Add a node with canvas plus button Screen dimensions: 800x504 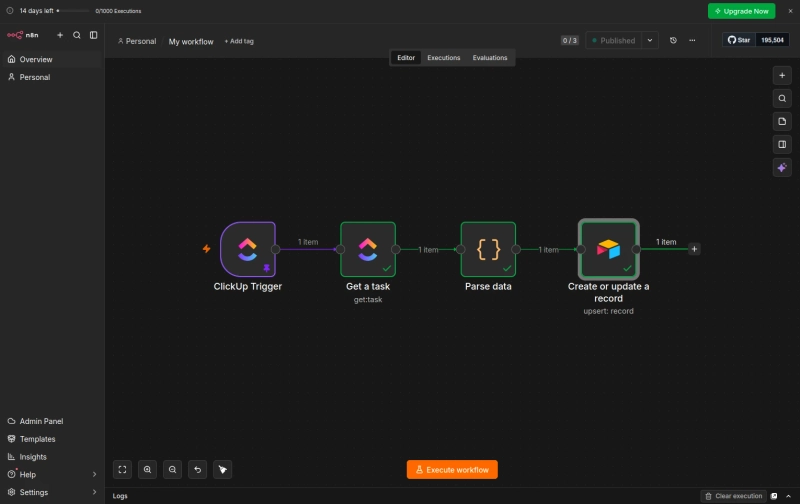pos(782,75)
